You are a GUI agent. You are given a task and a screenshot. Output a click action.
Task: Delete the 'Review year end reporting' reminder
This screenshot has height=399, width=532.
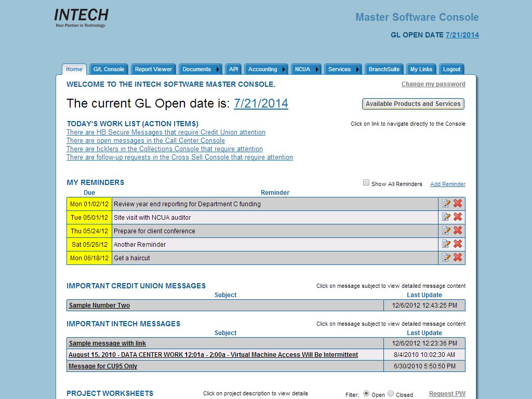458,204
